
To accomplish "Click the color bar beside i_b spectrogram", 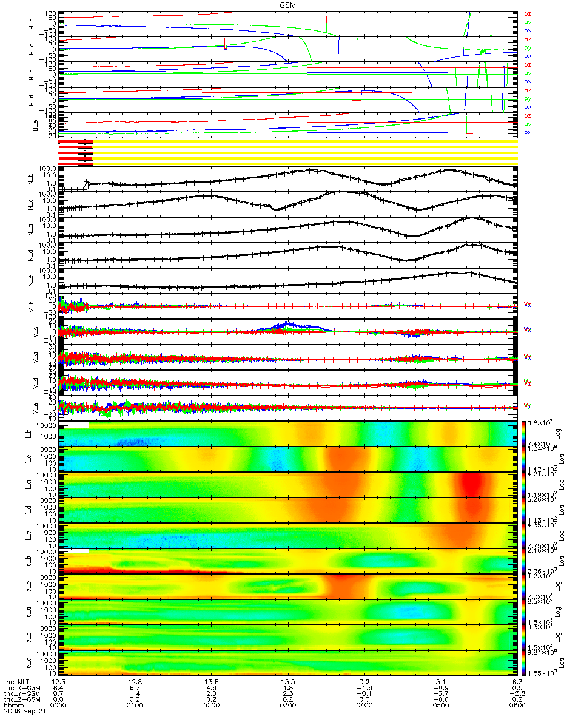I will pyautogui.click(x=523, y=433).
